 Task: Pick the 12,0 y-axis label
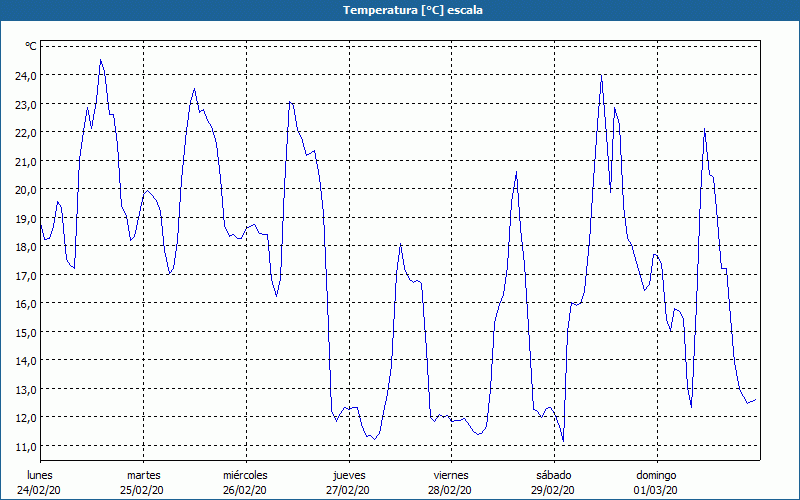tap(24, 417)
